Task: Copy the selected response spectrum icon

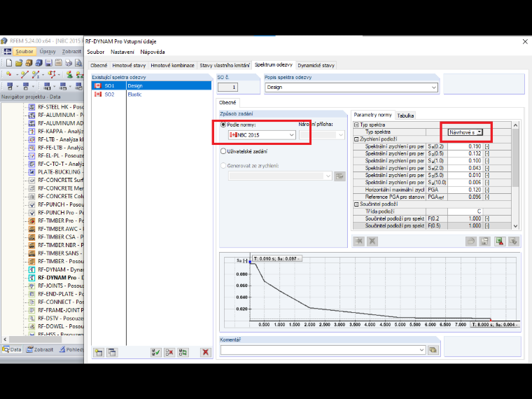Action: click(112, 353)
